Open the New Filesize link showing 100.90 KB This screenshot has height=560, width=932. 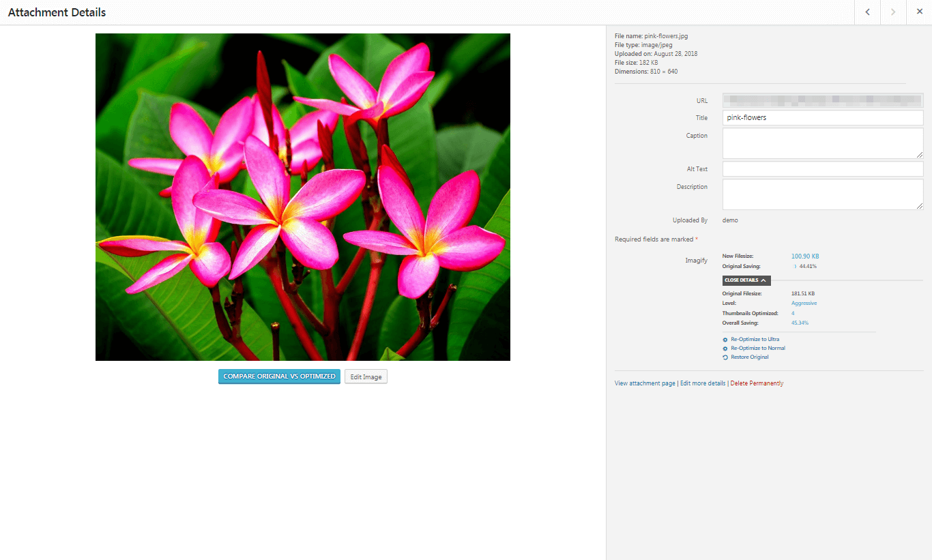804,256
